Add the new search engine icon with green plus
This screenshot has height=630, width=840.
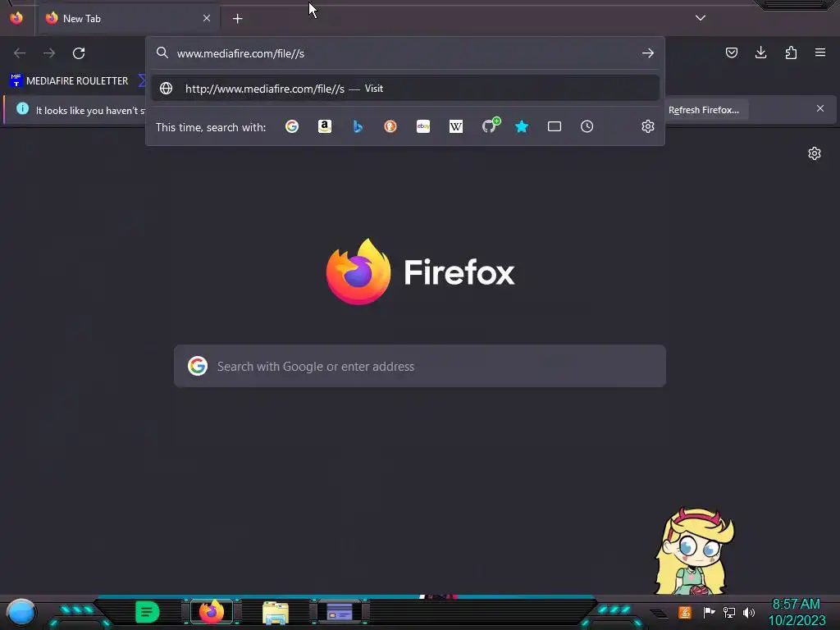pyautogui.click(x=491, y=126)
